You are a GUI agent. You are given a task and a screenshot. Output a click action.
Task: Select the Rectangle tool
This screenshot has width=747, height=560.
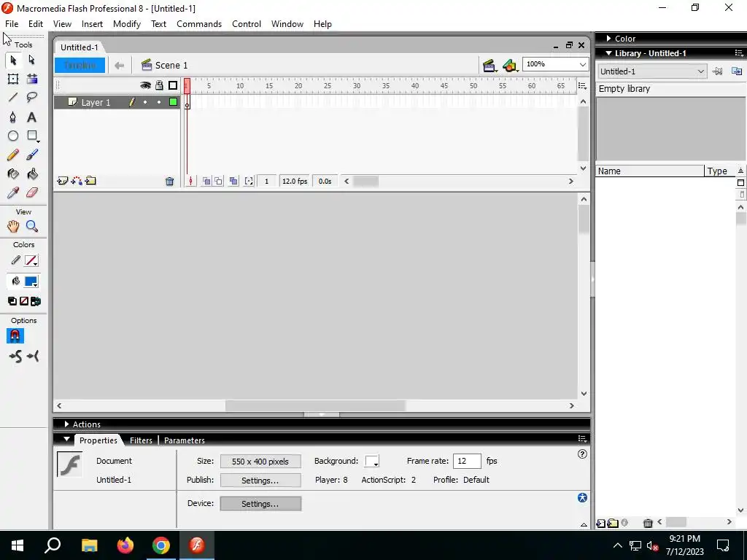tap(32, 136)
